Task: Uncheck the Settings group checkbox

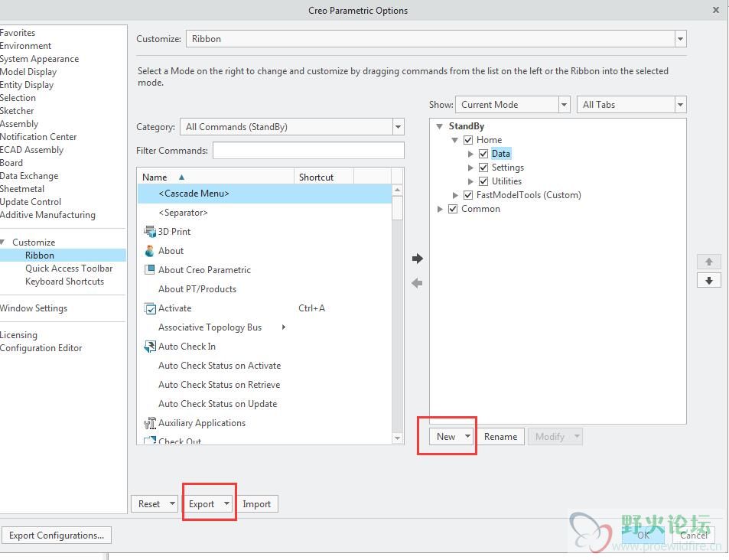Action: click(x=483, y=168)
